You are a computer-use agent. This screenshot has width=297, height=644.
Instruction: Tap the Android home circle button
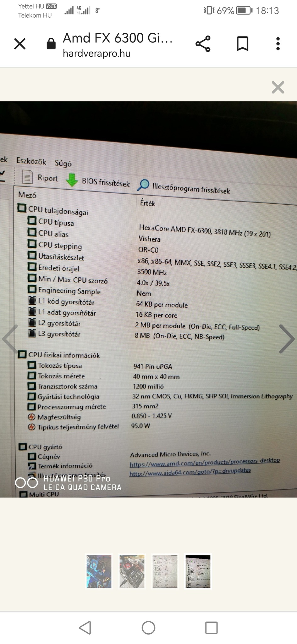pos(148,628)
